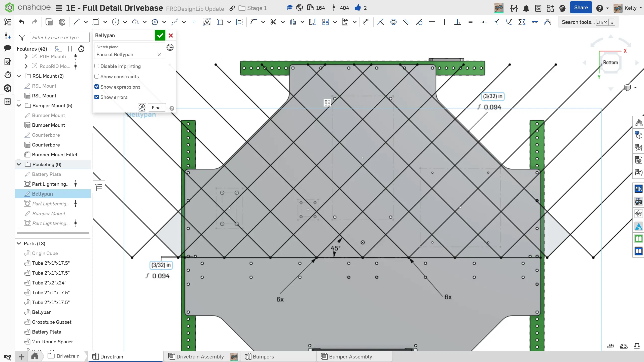The width and height of the screenshot is (644, 362).
Task: Uncheck Show expressions option
Action: coord(97,87)
